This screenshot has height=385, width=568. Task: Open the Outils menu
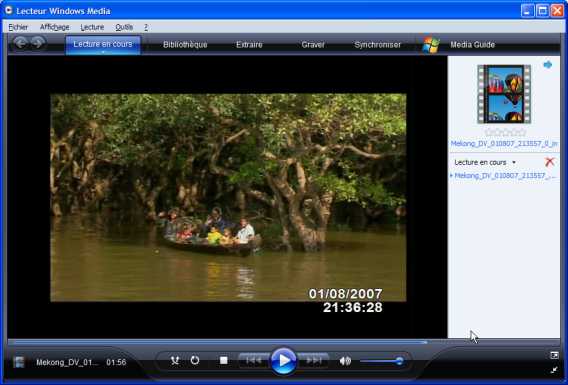click(124, 27)
